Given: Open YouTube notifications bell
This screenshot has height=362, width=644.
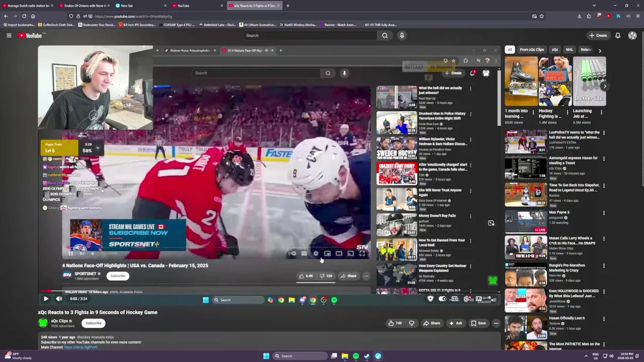Looking at the screenshot, I should point(618,35).
